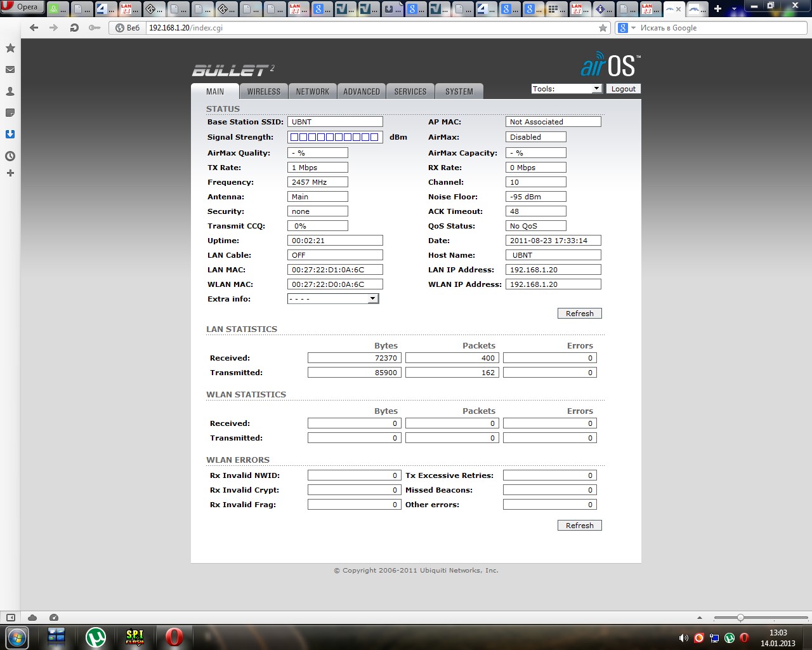Click the airOS logo
The width and height of the screenshot is (812, 650).
click(610, 65)
